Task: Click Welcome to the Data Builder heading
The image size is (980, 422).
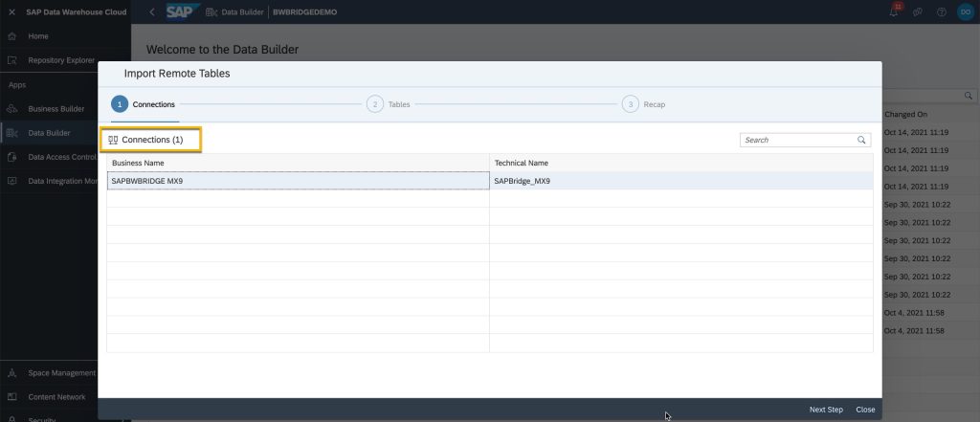Action: (x=222, y=50)
